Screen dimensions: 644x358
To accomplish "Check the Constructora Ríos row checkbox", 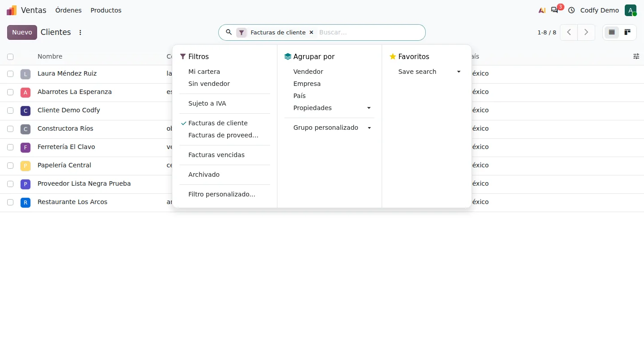I will [10, 129].
